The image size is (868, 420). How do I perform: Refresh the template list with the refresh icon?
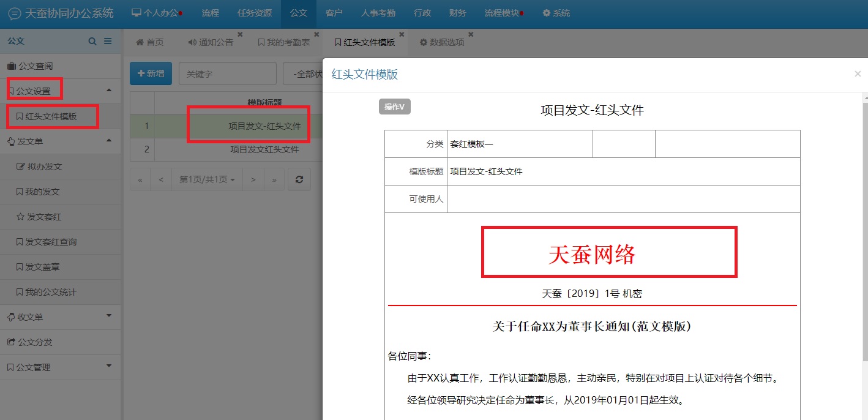coord(299,179)
